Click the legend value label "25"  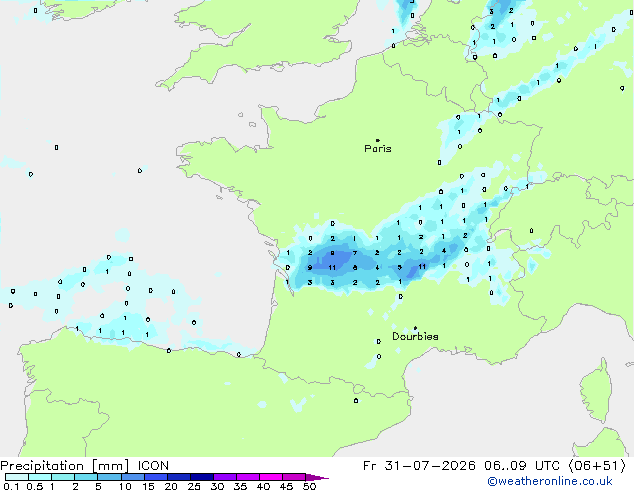tap(194, 486)
